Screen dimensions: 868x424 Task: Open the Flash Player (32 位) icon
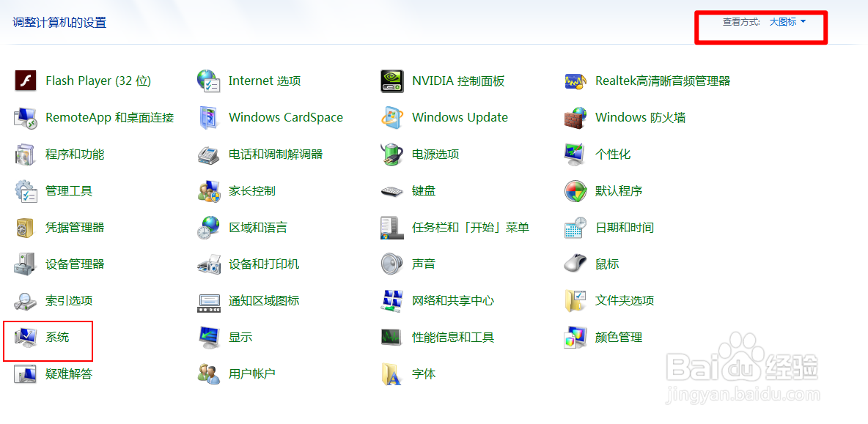pyautogui.click(x=26, y=81)
